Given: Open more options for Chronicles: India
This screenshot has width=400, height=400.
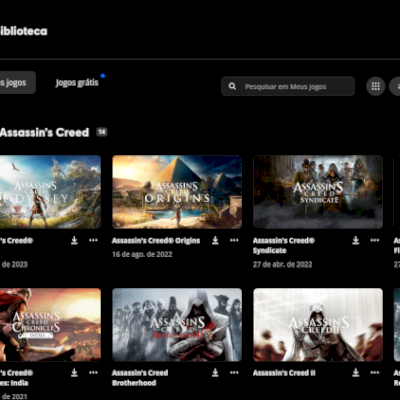Looking at the screenshot, I should click(93, 372).
